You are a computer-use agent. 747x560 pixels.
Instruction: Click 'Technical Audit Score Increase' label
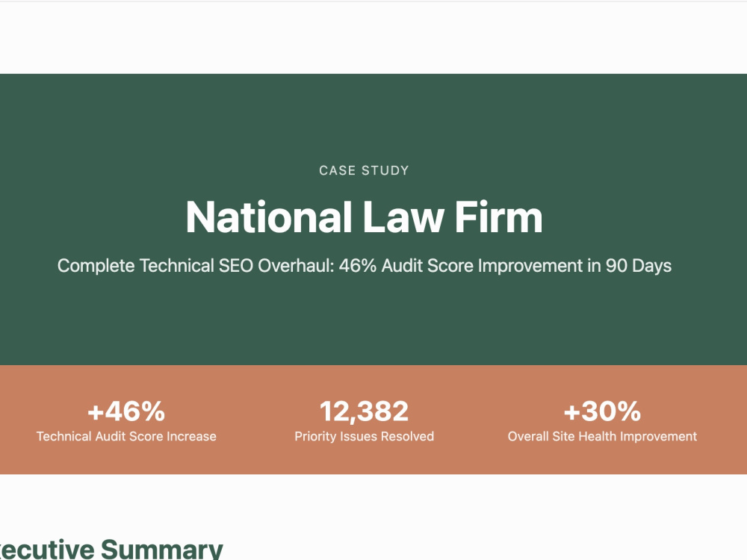[x=126, y=436]
